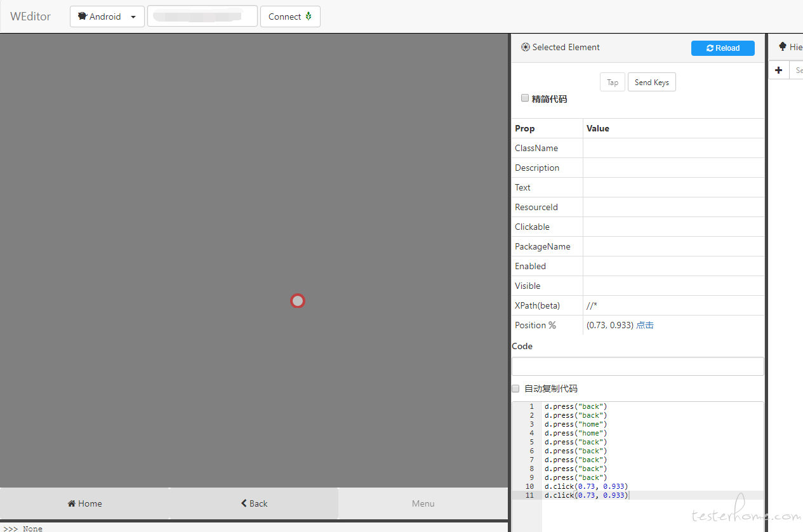Click the device address input field
This screenshot has height=532, width=803.
point(202,17)
